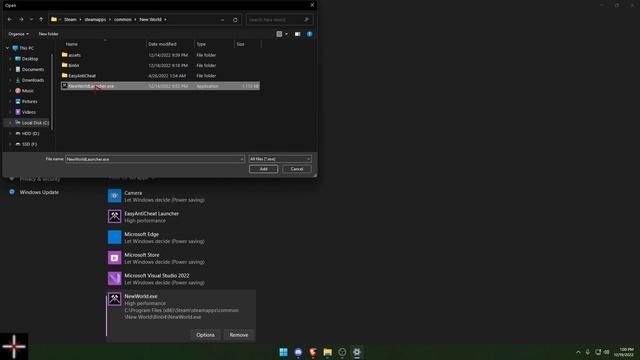640x360 pixels.
Task: Click the common breadcrumb segment
Action: (123, 20)
